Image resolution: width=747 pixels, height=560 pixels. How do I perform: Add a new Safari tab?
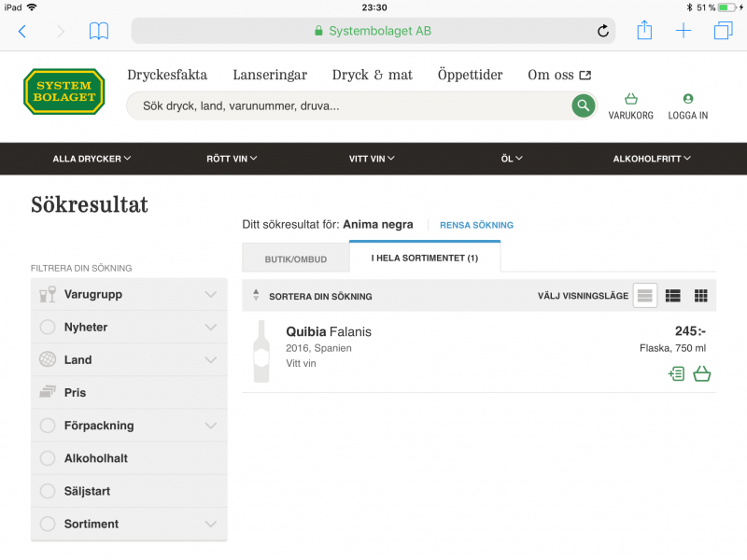(x=684, y=31)
